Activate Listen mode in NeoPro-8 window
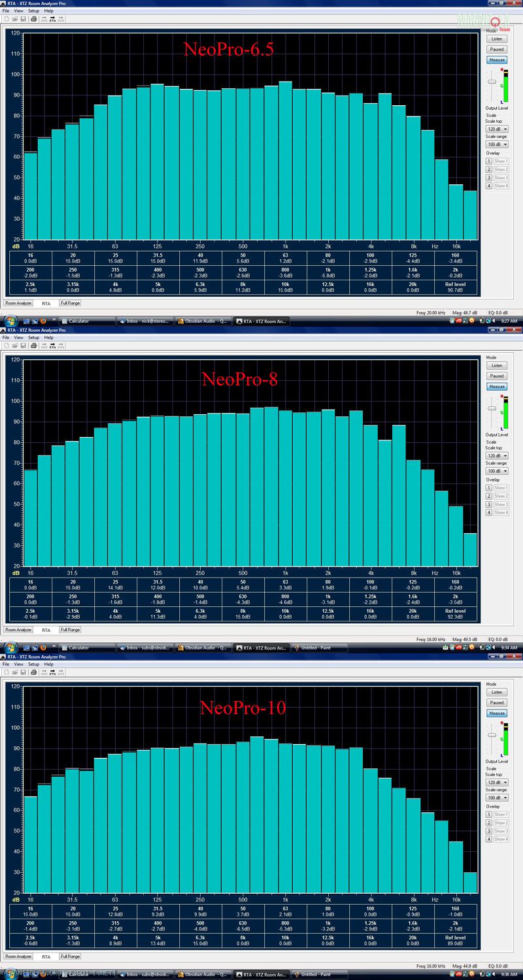The height and width of the screenshot is (980, 523). (x=497, y=366)
